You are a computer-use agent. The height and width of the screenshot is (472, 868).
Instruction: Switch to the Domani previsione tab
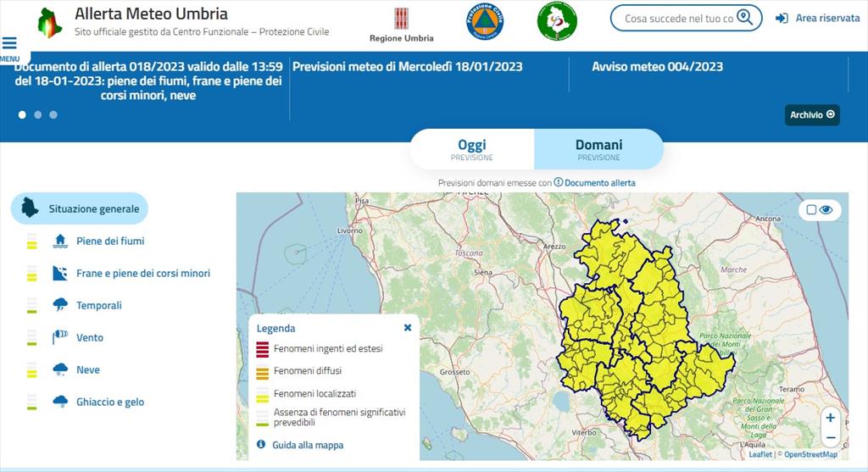(x=598, y=149)
